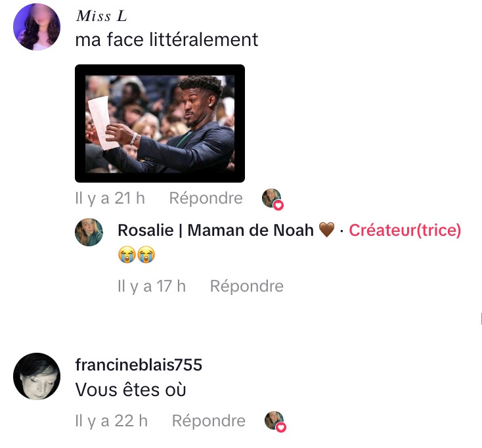Select the 'ma face littéralement' comment text
The image size is (482, 448).
[167, 39]
